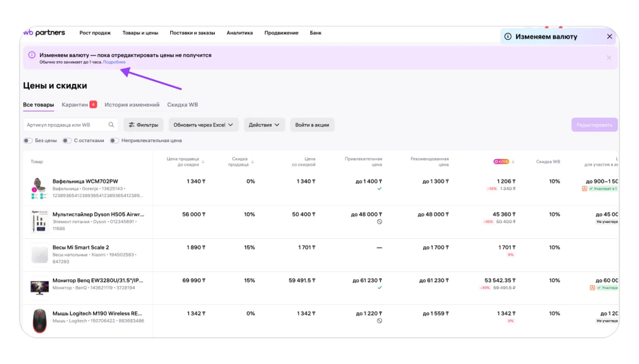Viewport: 639px width, 364px height.
Task: Click the 'Артикул продавца или WB' search field
Action: coord(65,125)
